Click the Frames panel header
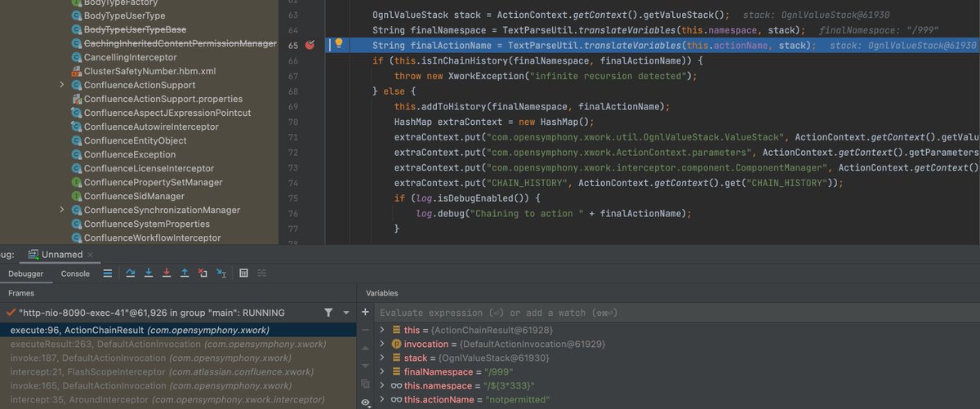This screenshot has width=980, height=409. 21,292
